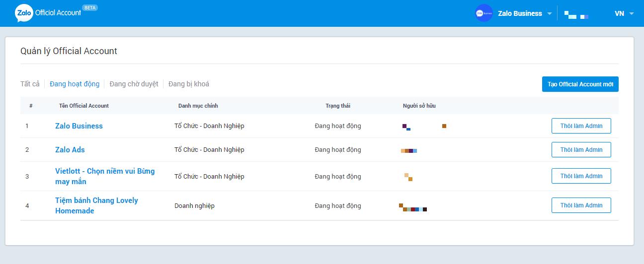Click the Zalo logo icon
The height and width of the screenshot is (264, 644).
(23, 13)
